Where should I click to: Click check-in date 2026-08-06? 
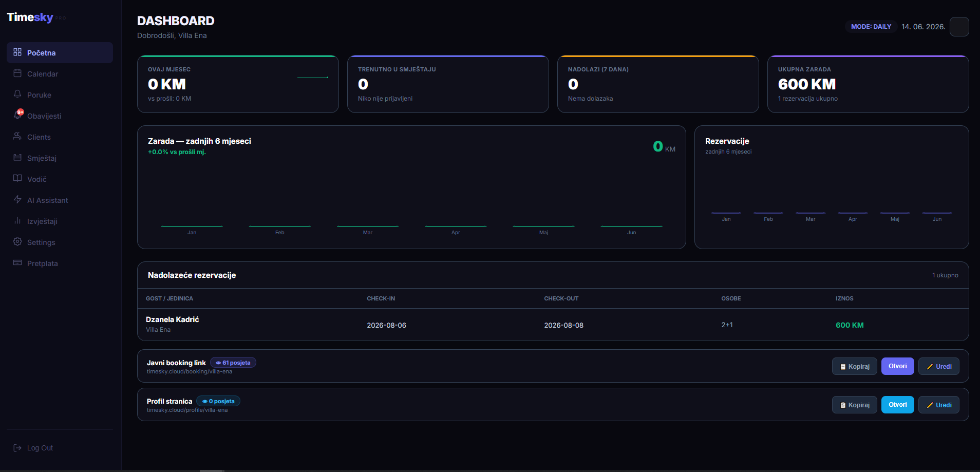click(x=386, y=325)
